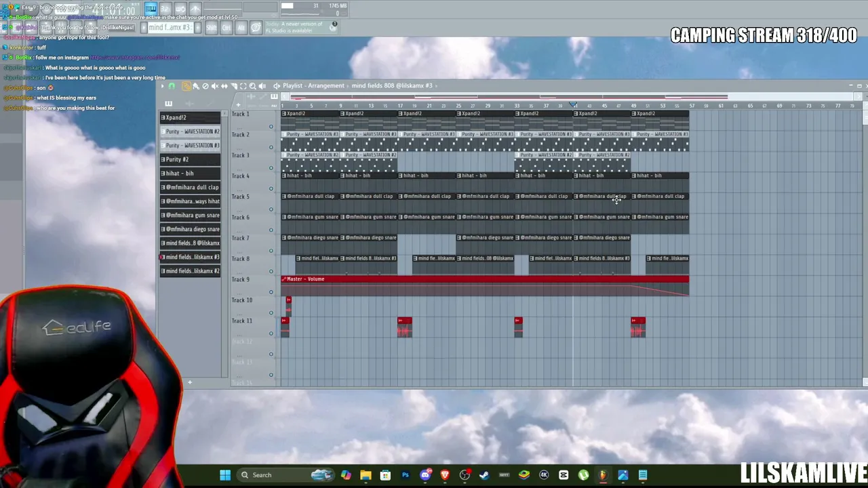868x488 pixels.
Task: Mute Track 9 using its green dot
Action: [271, 292]
